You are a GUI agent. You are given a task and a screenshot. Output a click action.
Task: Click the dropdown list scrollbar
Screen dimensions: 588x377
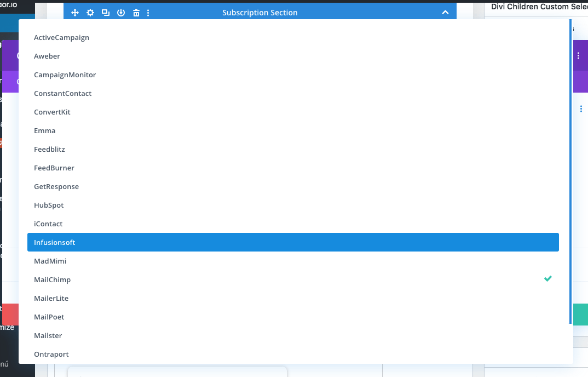pyautogui.click(x=570, y=172)
